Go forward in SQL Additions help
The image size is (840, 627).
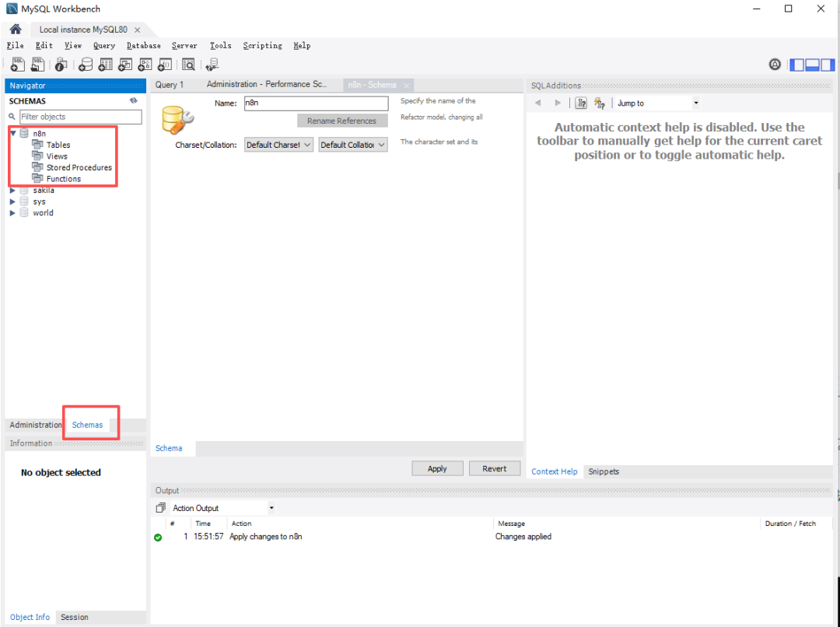(558, 103)
